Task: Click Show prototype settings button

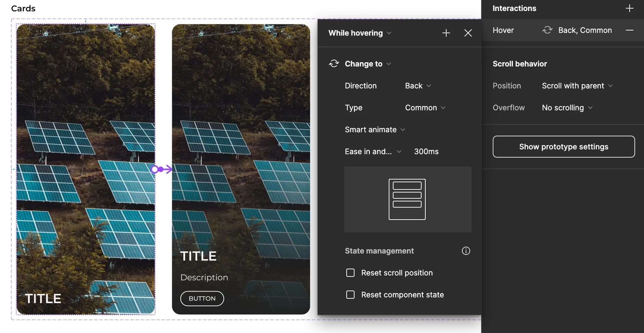Action: click(564, 147)
